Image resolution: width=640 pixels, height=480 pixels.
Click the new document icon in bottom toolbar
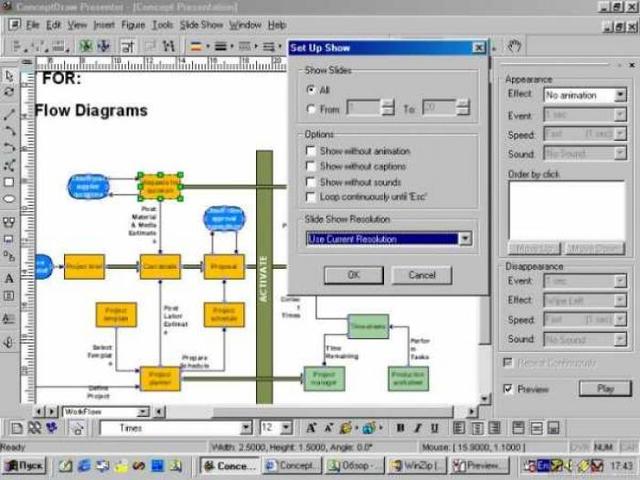tap(17, 428)
